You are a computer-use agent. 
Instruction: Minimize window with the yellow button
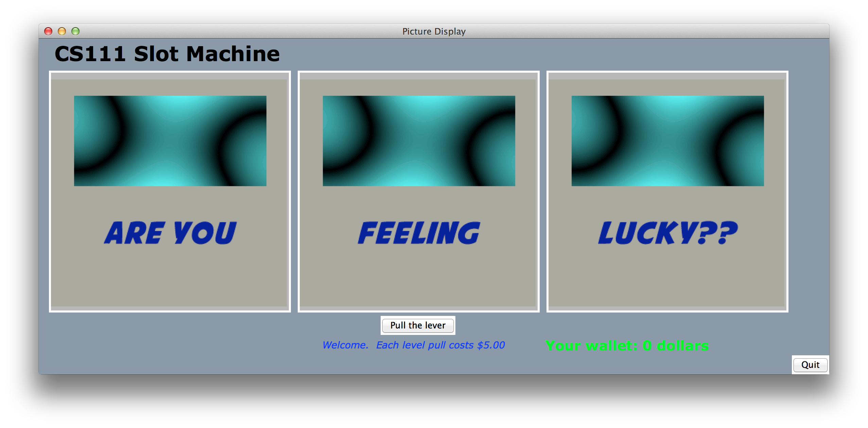coord(62,31)
